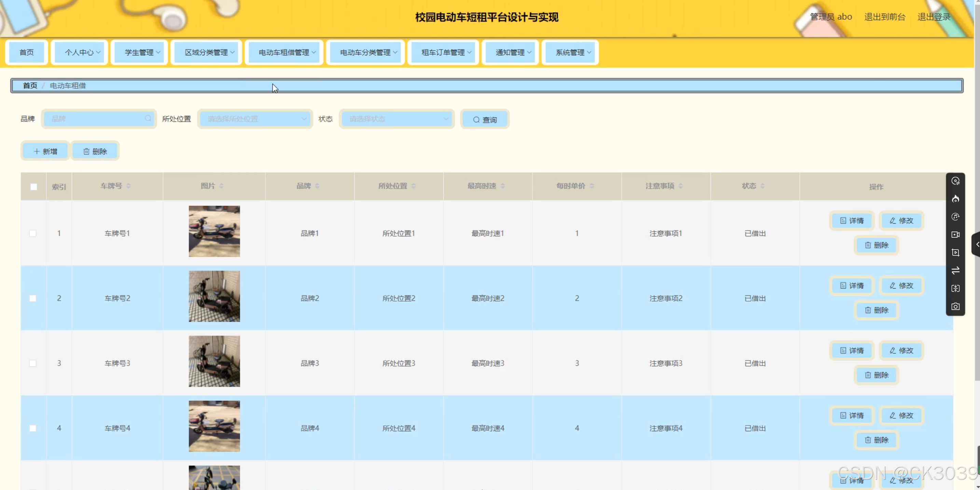Click the music note convert icon
Image resolution: width=980 pixels, height=490 pixels.
[x=955, y=217]
